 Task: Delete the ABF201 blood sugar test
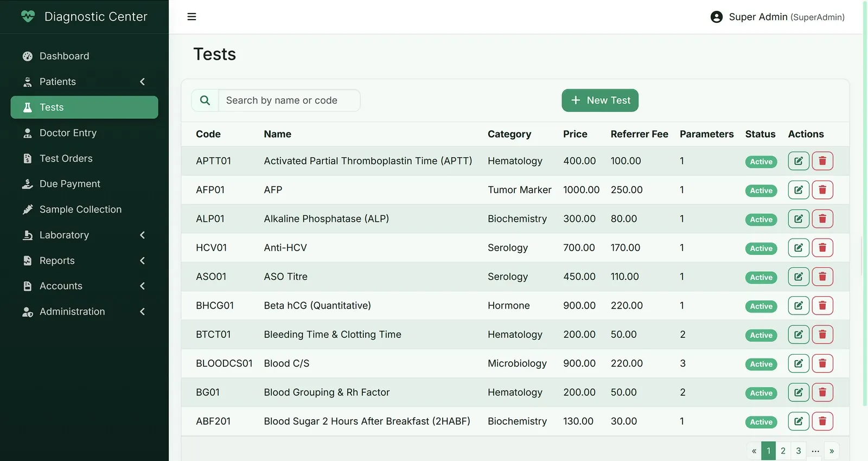822,421
